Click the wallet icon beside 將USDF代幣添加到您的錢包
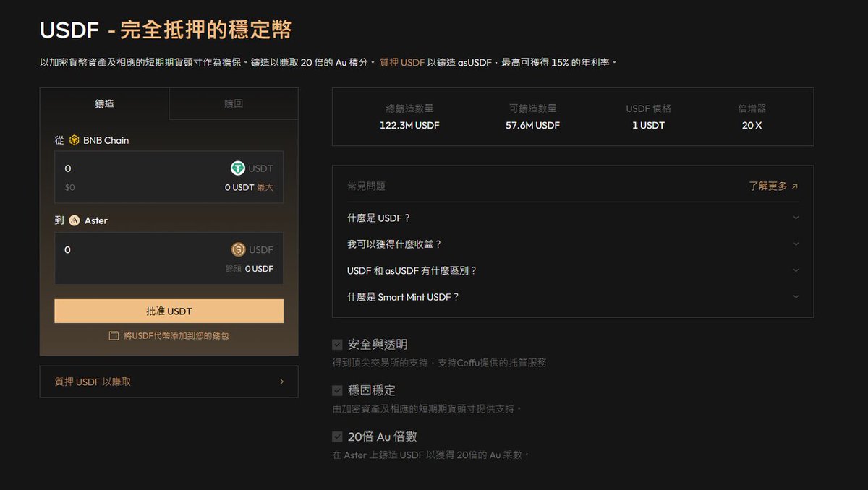The height and width of the screenshot is (490, 868). 114,336
